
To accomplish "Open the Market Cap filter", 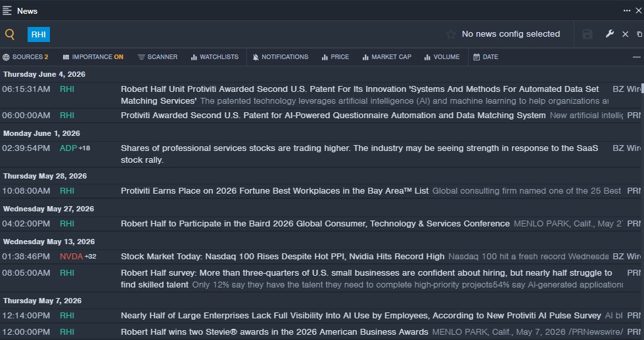I will click(386, 57).
